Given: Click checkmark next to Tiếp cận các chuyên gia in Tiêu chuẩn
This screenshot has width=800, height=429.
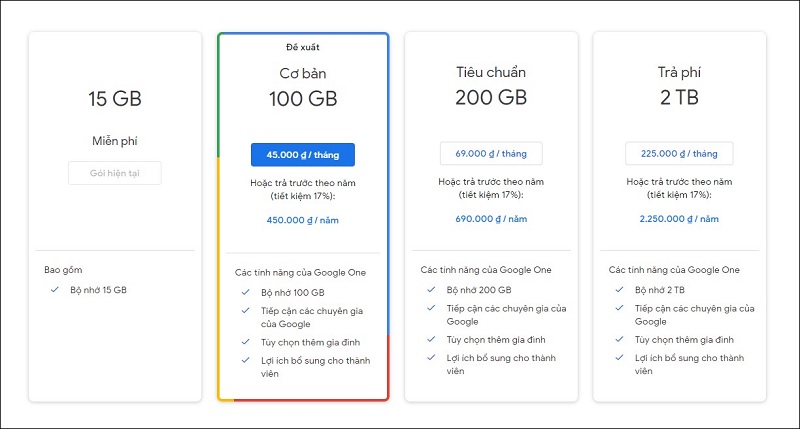Looking at the screenshot, I should 431,308.
